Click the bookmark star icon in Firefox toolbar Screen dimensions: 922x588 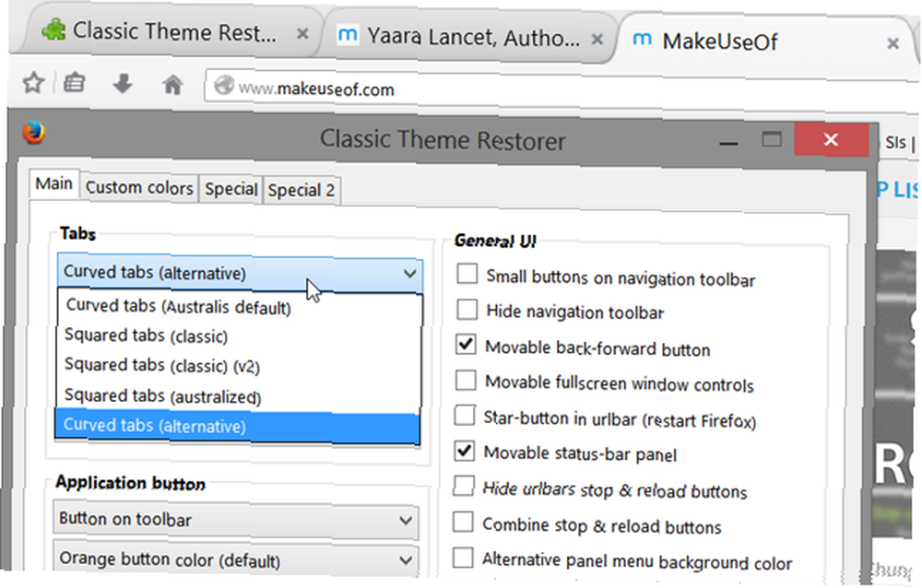[x=33, y=82]
